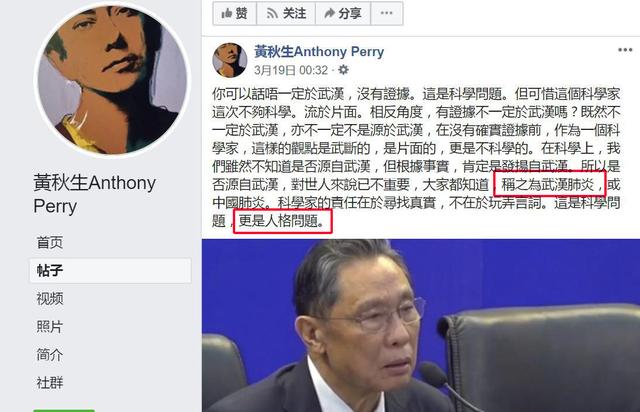Screen dimensions: 640x412
Task: Click the 3月19日 00:32 timestamp
Action: pyautogui.click(x=291, y=70)
